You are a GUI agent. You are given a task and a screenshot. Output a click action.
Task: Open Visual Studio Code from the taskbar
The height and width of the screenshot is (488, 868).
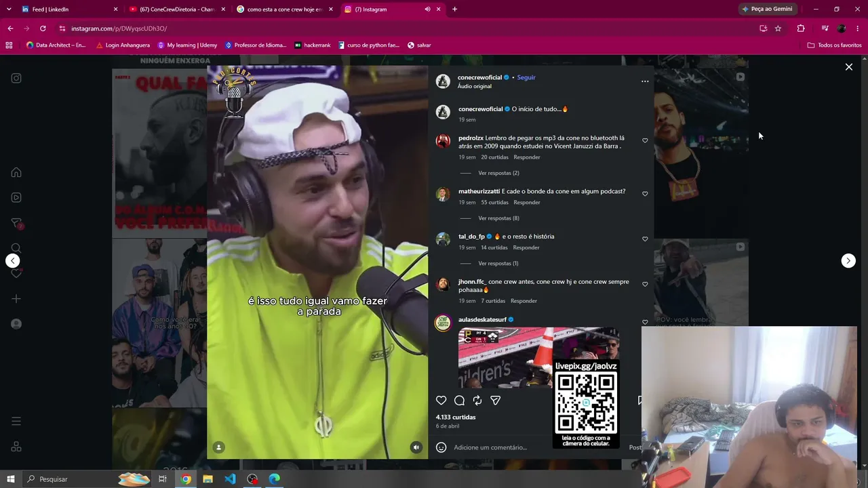[230, 479]
